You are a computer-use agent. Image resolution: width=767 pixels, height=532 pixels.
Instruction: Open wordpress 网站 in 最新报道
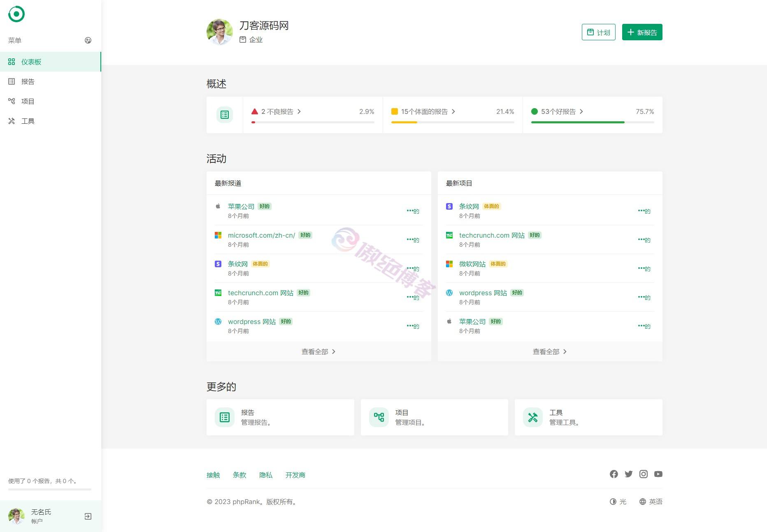252,322
